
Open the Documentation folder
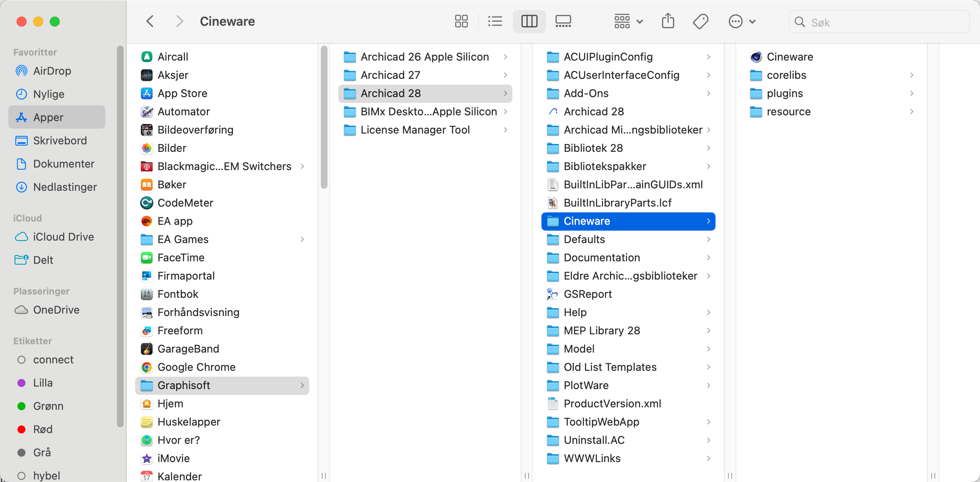628,258
